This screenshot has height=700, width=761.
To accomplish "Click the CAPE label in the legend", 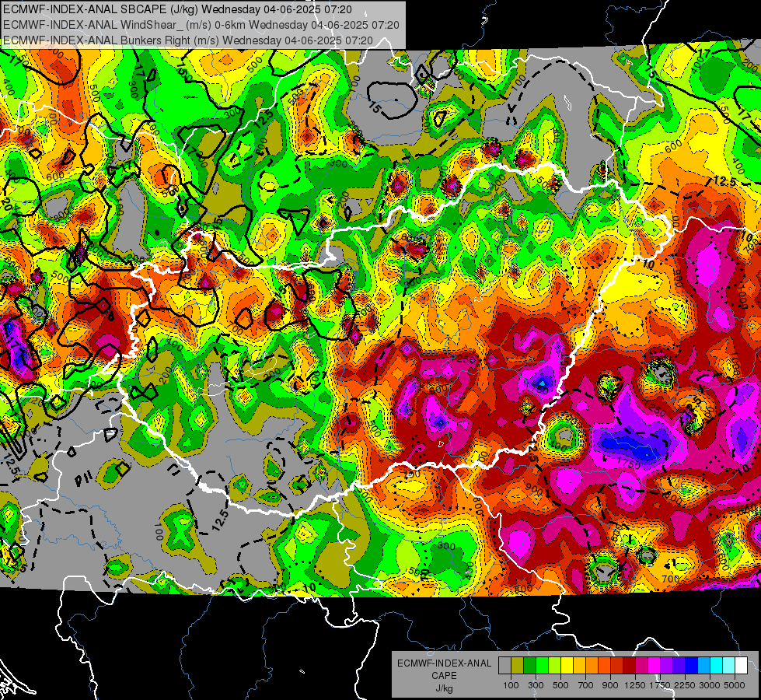I will click(x=444, y=676).
